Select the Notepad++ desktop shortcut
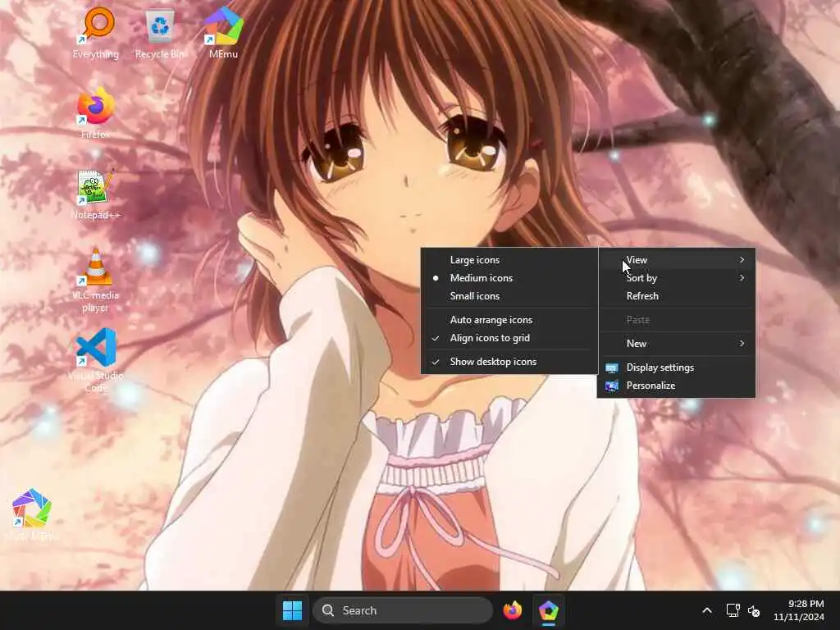Screen dimensions: 840x630 click(x=97, y=194)
